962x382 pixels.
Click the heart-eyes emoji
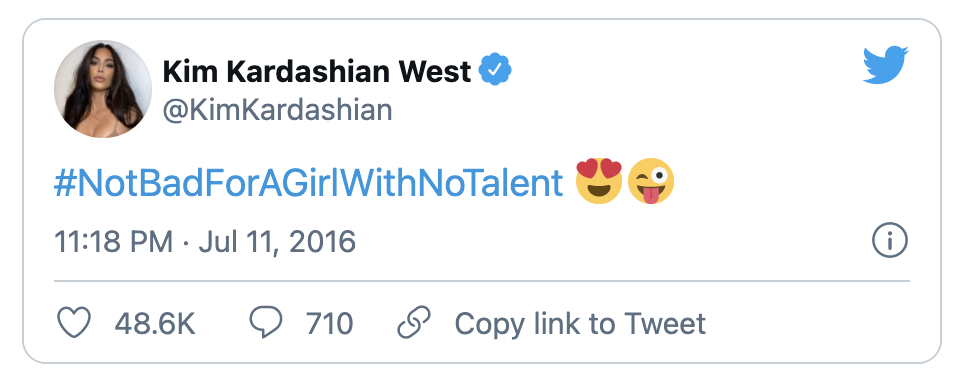[x=599, y=181]
